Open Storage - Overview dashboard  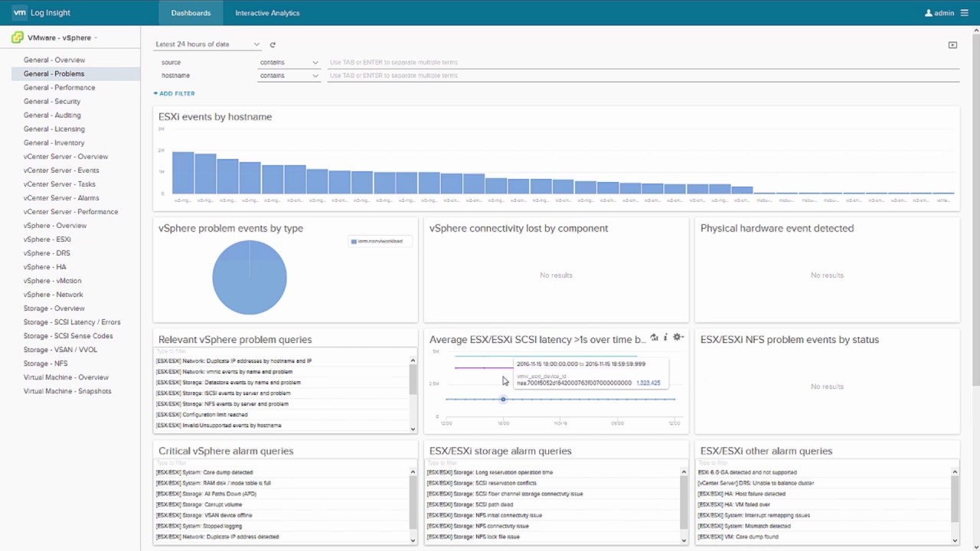[x=54, y=308]
